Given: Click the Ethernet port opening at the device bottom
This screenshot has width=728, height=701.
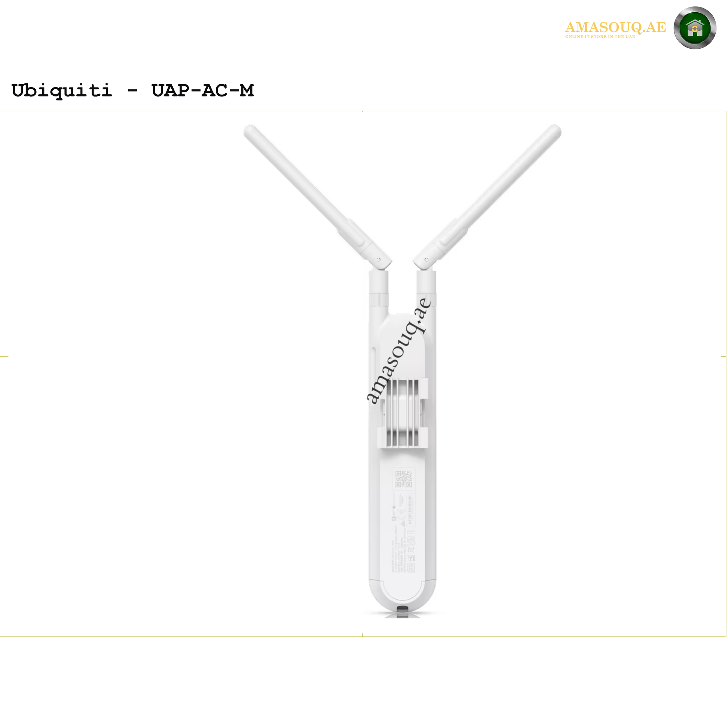Looking at the screenshot, I should click(x=402, y=609).
